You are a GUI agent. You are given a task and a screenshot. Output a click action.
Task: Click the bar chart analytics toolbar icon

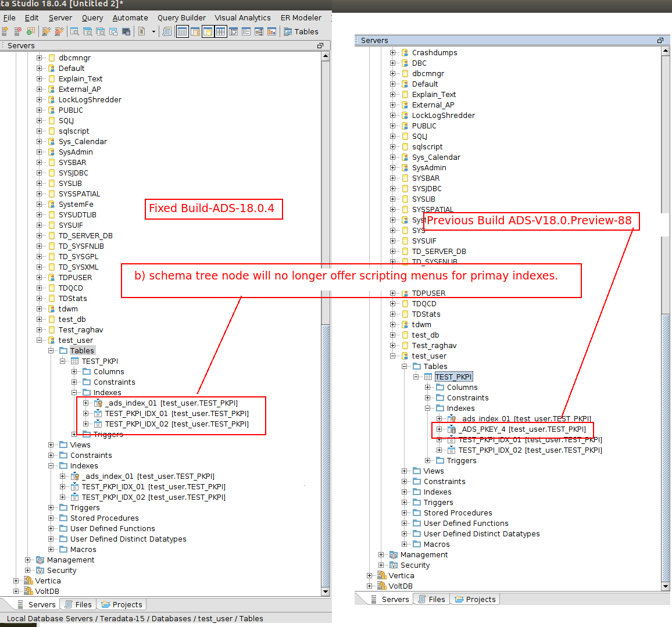click(271, 31)
